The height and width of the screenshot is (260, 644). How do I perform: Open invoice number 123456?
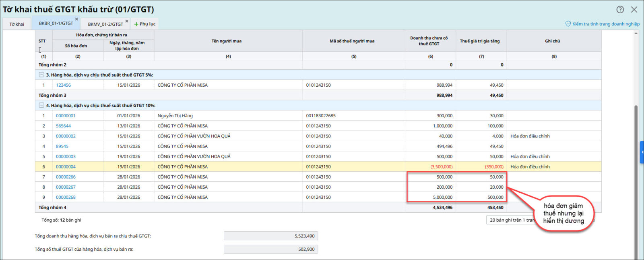point(63,85)
